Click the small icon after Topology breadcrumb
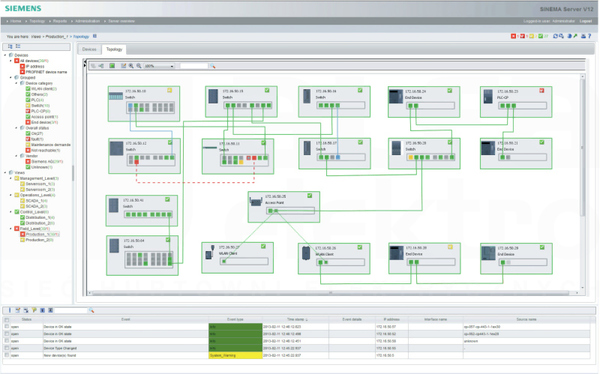Image resolution: width=600 pixels, height=374 pixels. click(95, 36)
